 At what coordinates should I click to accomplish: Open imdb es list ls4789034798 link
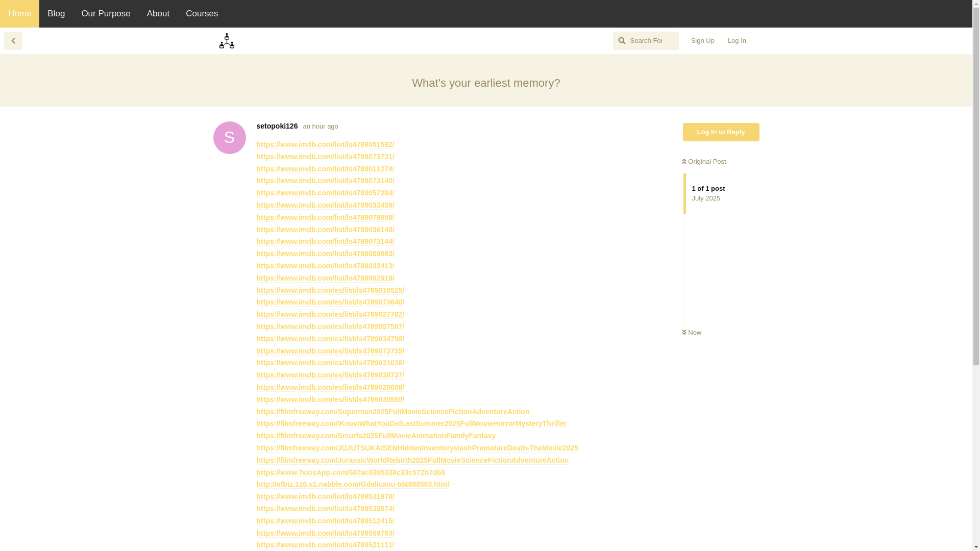click(x=330, y=339)
